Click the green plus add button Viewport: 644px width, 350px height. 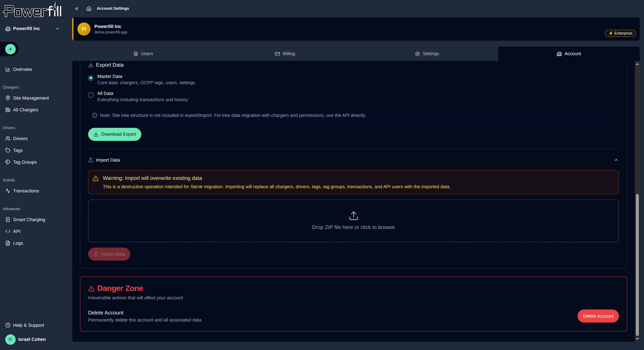tap(10, 49)
